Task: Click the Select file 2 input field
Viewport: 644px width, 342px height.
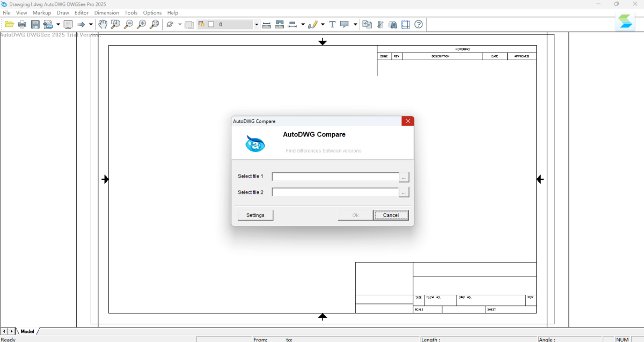Action: [335, 192]
